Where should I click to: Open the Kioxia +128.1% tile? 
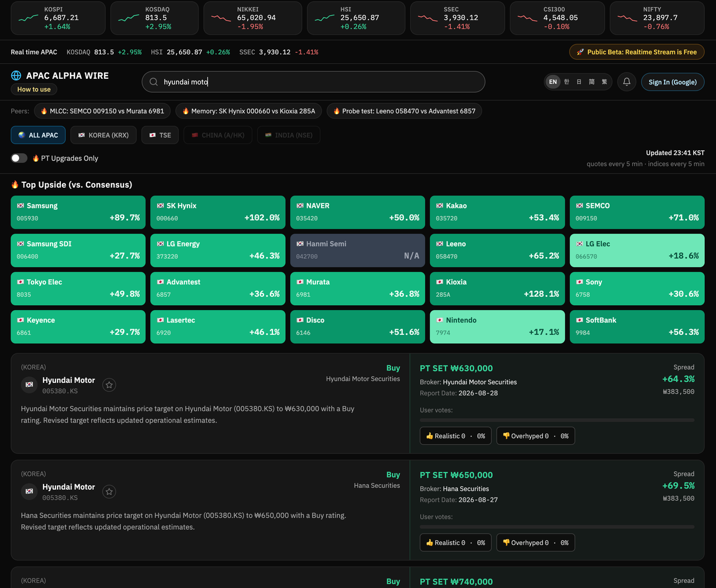(498, 288)
